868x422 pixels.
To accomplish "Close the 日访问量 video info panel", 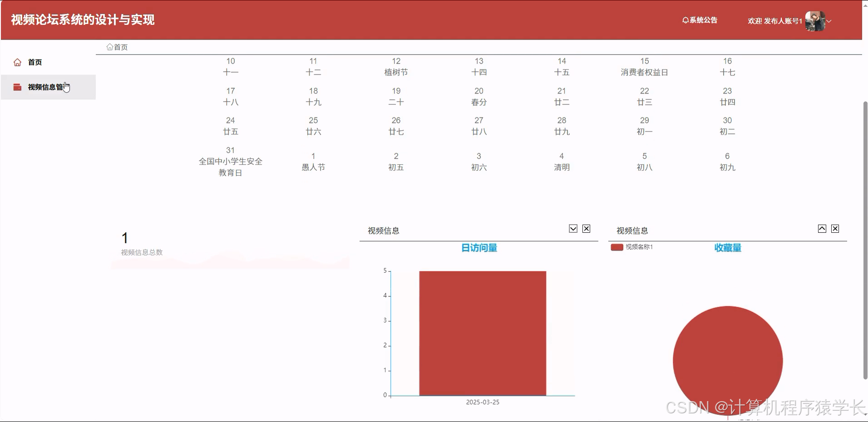I will [586, 229].
